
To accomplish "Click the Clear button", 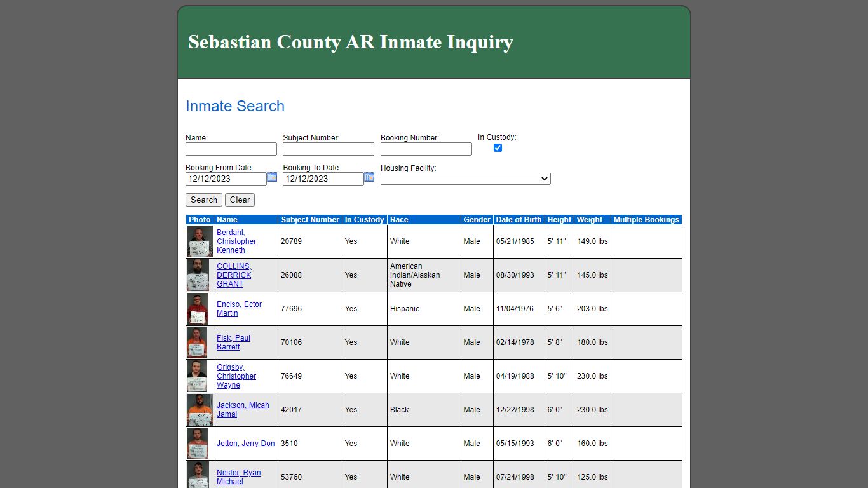I will pos(240,200).
